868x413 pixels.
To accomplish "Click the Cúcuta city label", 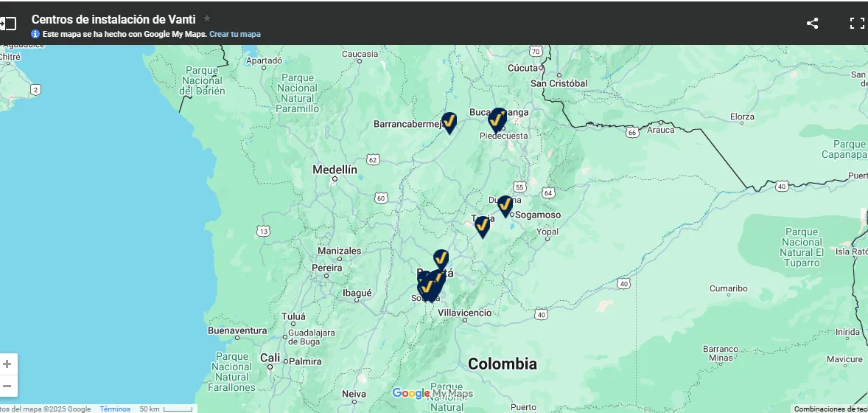I will 523,68.
